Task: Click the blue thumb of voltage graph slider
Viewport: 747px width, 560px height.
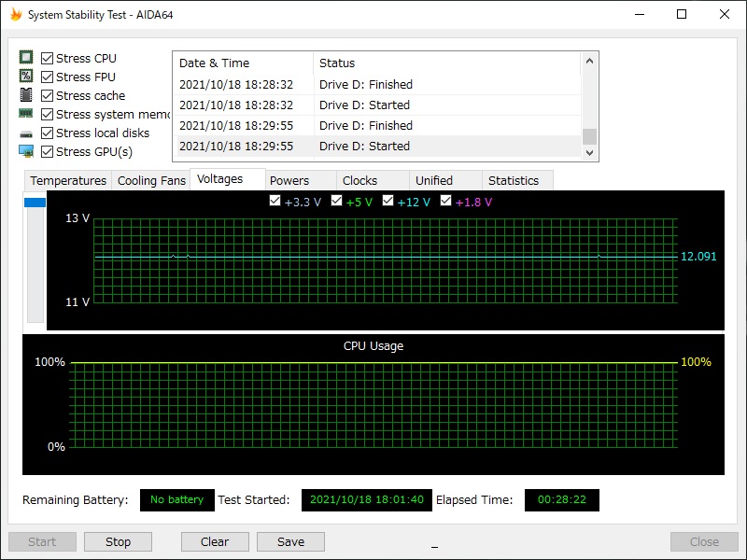Action: click(35, 203)
